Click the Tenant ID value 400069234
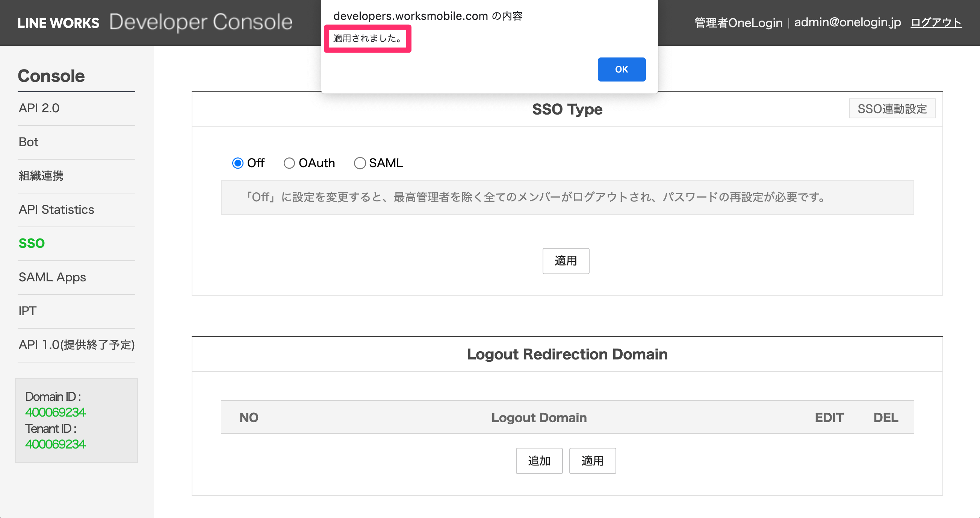The image size is (980, 518). click(x=56, y=444)
